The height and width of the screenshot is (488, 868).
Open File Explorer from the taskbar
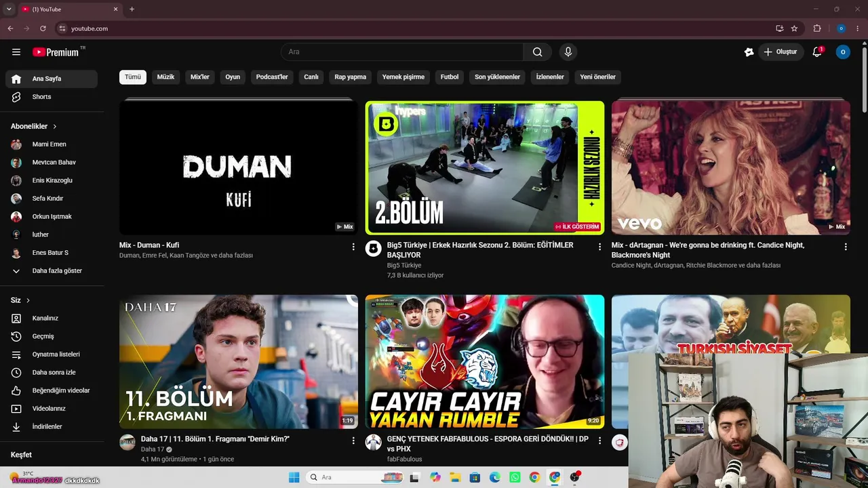click(x=455, y=477)
